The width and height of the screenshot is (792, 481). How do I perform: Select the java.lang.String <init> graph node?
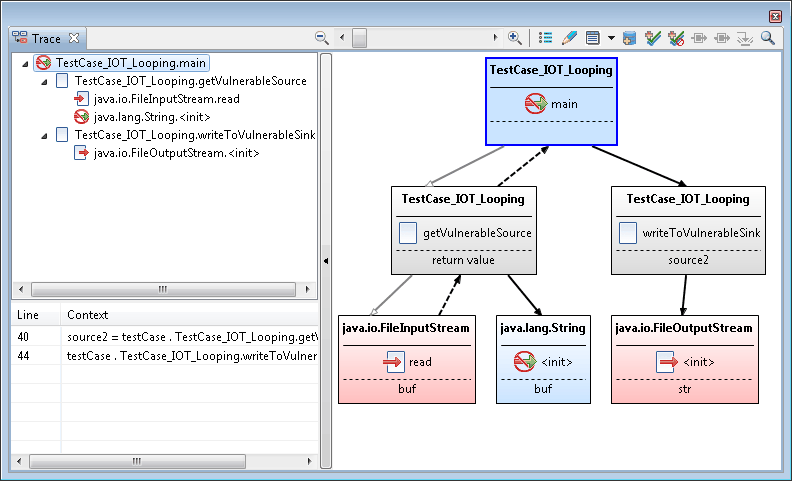point(543,359)
